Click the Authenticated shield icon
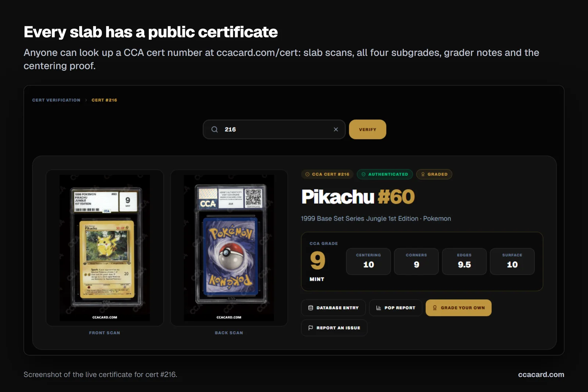Image resolution: width=588 pixels, height=392 pixels. pos(363,174)
